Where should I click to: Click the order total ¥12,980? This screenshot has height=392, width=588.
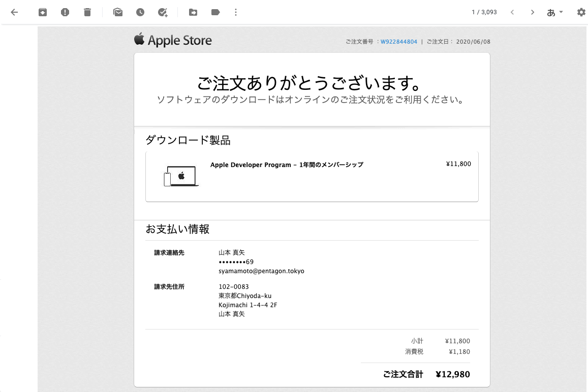coord(453,374)
